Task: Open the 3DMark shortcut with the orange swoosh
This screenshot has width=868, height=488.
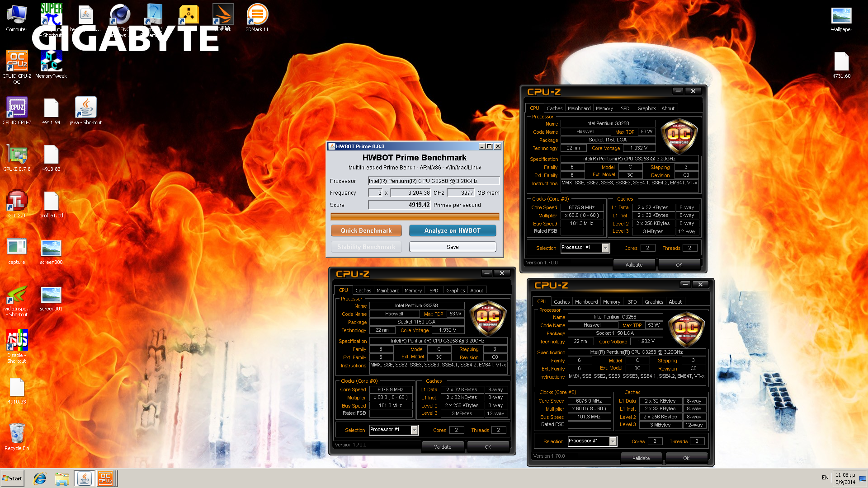Action: [223, 18]
